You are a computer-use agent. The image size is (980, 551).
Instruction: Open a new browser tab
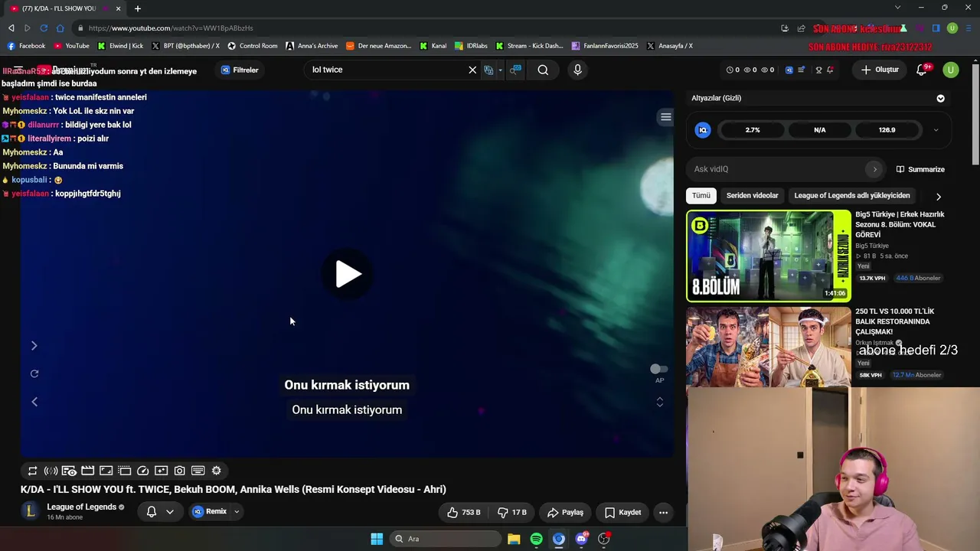138,8
